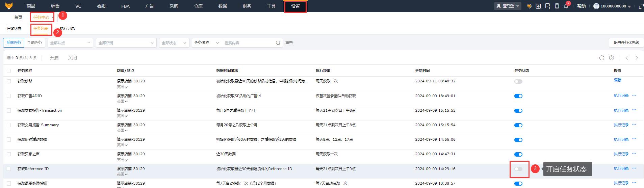The height and width of the screenshot is (188, 644).
Task: Click the question mark help icon
Action: (x=611, y=58)
